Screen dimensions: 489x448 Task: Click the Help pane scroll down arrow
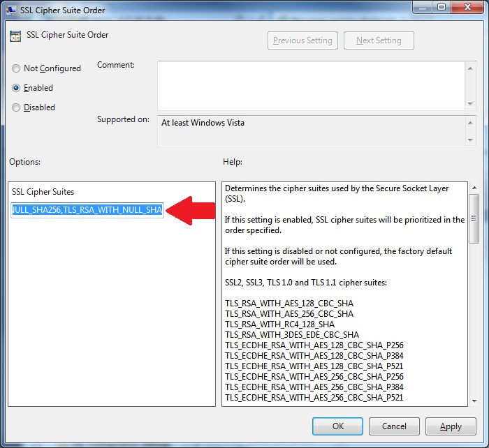[x=474, y=400]
